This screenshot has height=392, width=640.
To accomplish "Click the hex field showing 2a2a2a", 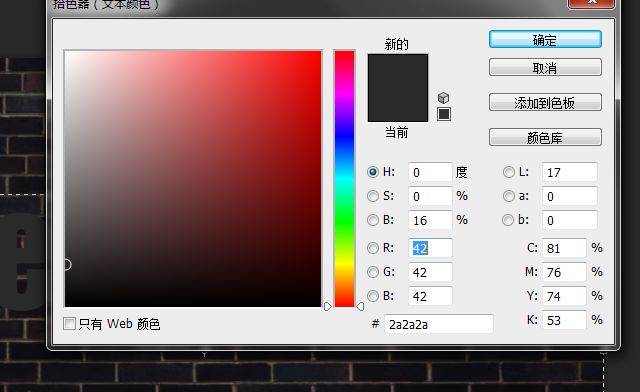I will [439, 324].
